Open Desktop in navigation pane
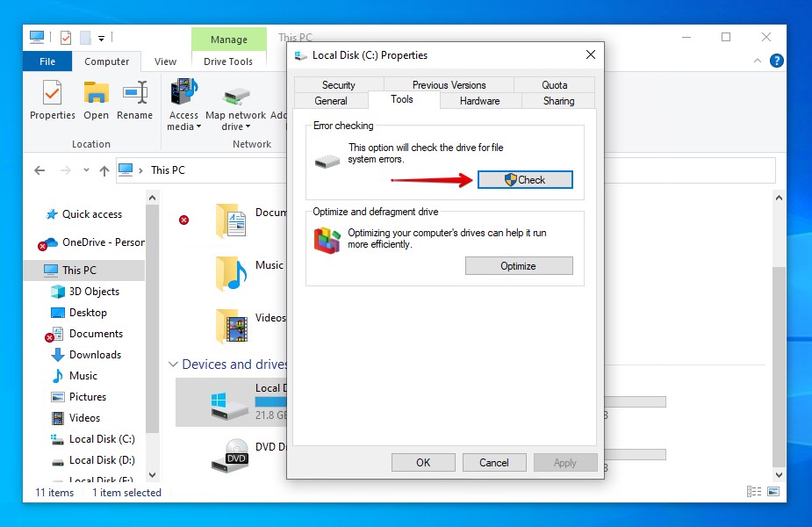Image resolution: width=812 pixels, height=527 pixels. coord(79,313)
